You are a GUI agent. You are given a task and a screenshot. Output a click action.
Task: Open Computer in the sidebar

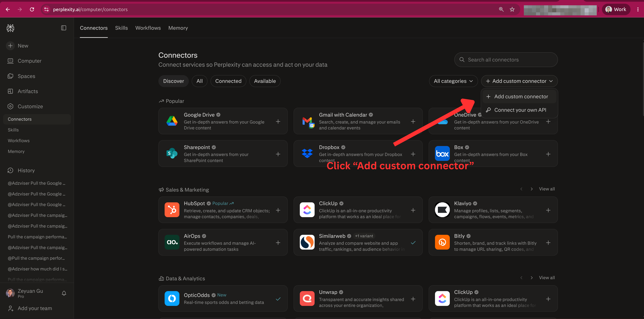tap(25, 61)
